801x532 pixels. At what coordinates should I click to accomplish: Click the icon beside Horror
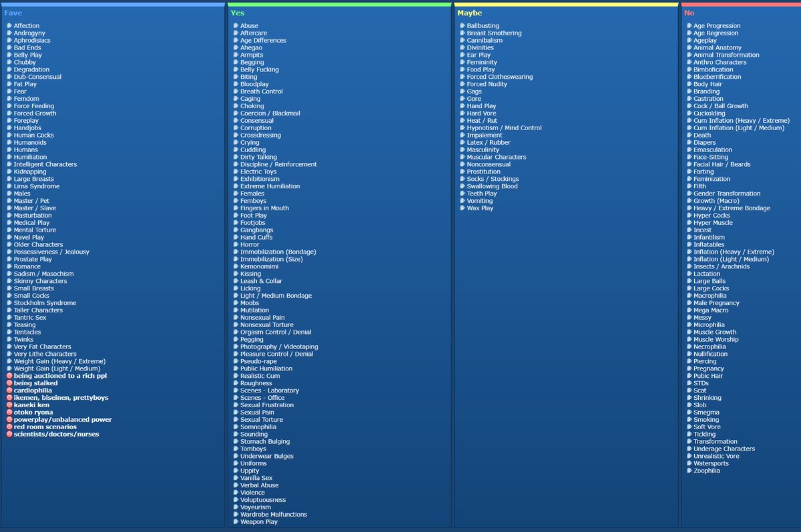pos(236,245)
